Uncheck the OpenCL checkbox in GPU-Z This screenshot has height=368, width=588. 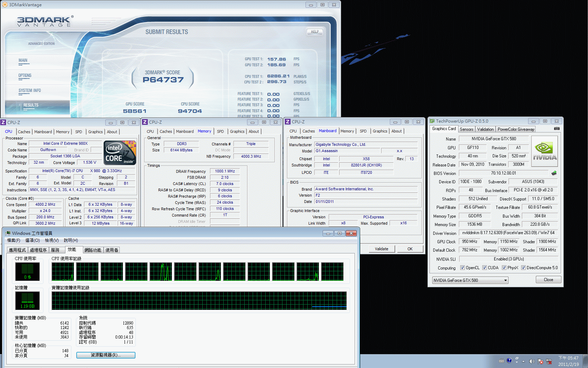(x=462, y=268)
